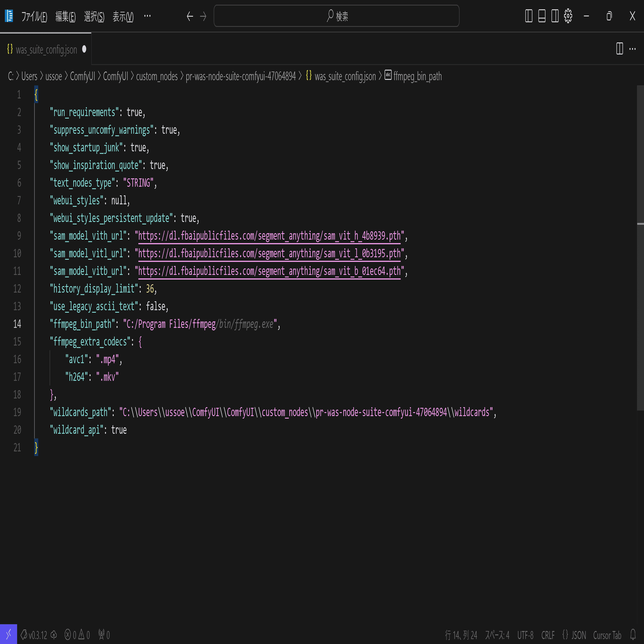Click split editor right icon

click(x=619, y=49)
